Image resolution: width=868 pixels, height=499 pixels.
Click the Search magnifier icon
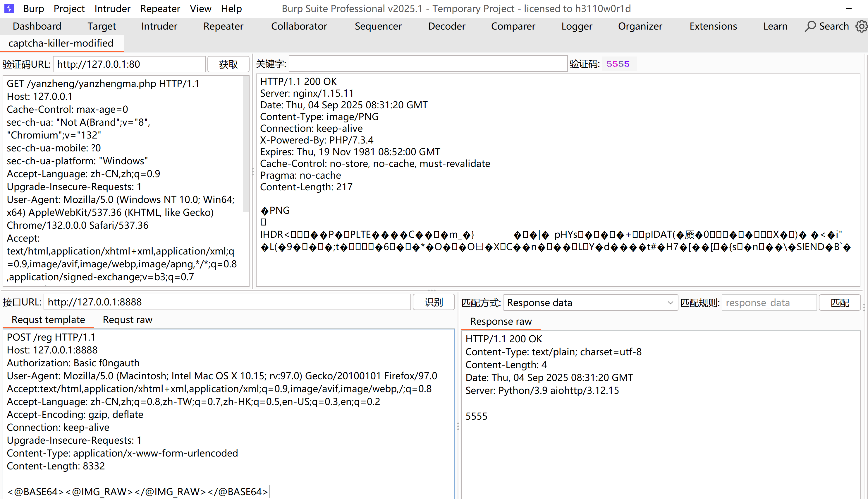pyautogui.click(x=810, y=26)
